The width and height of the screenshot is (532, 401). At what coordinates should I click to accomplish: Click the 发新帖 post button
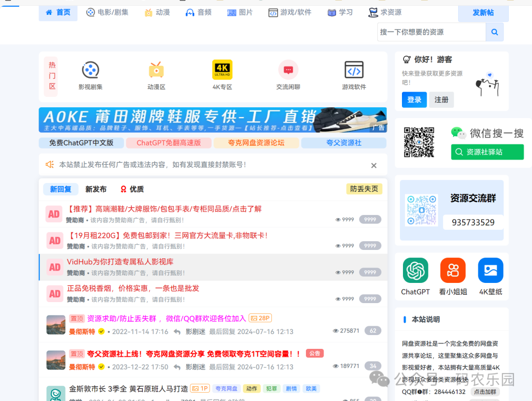point(483,13)
